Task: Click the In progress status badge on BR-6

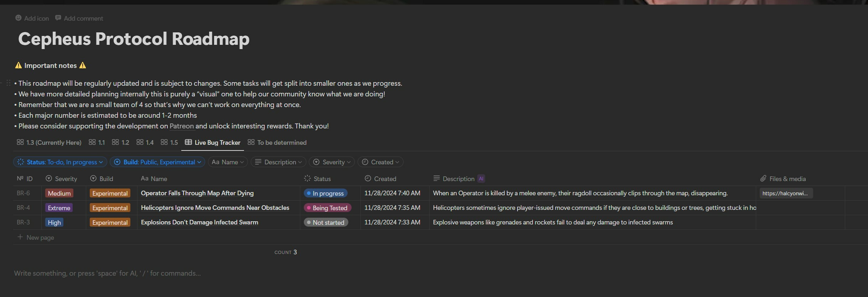Action: coord(325,193)
